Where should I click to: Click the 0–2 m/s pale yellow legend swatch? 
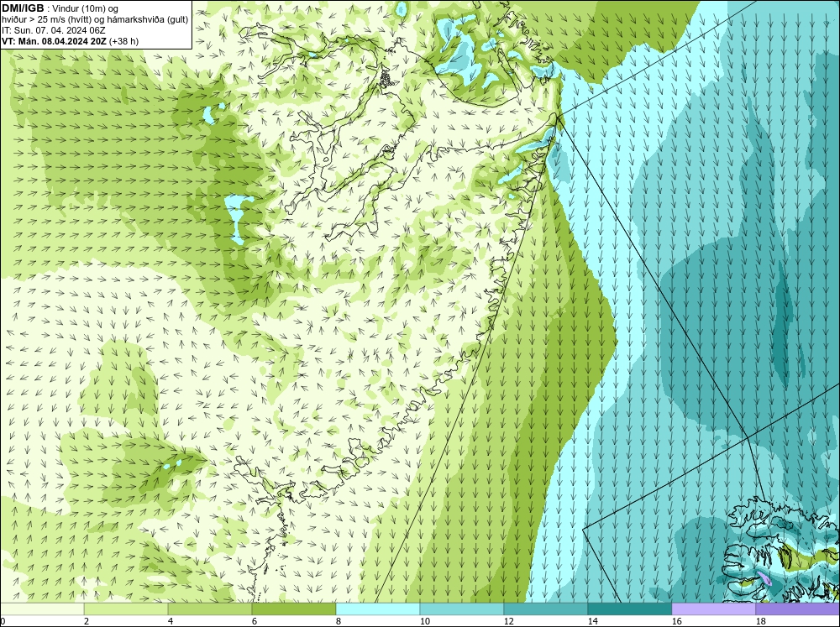coord(42,609)
